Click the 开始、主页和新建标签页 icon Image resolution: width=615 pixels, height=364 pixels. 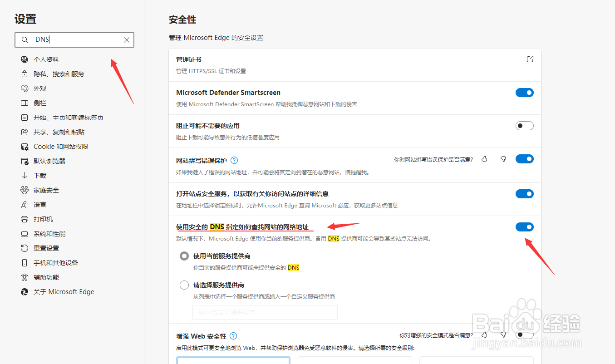click(x=25, y=118)
